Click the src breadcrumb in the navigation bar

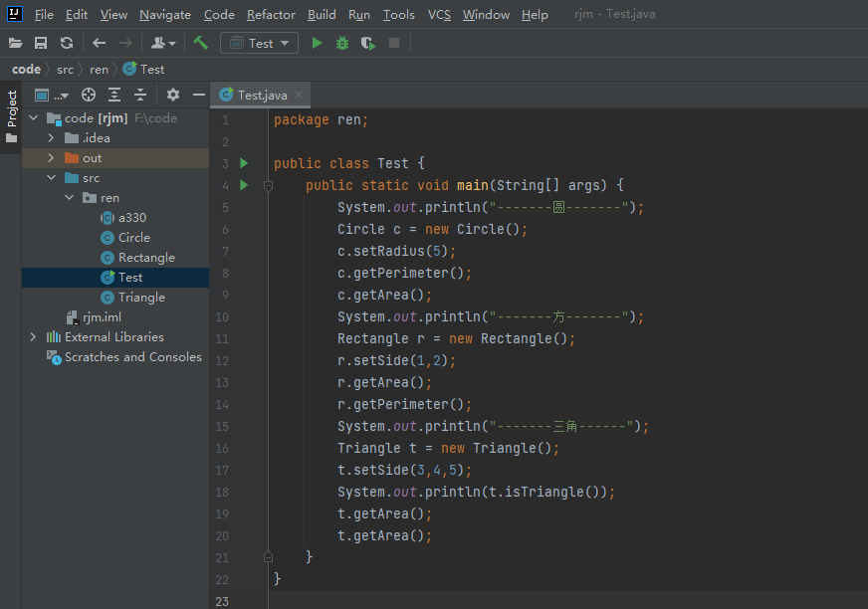point(65,69)
